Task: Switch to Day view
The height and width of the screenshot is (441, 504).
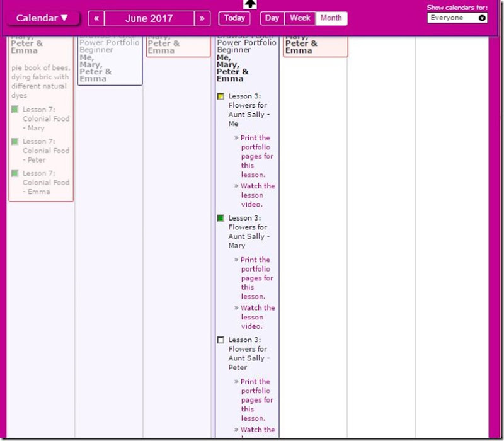Action: (272, 18)
